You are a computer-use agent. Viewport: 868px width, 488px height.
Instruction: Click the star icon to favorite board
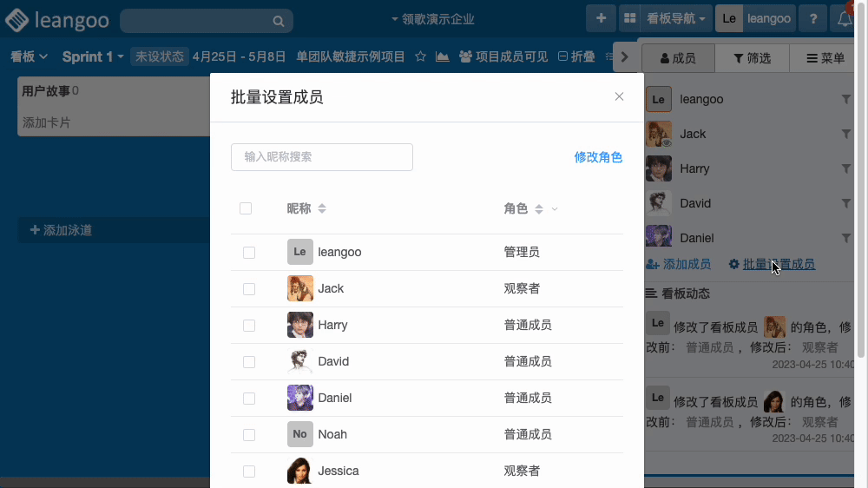[420, 56]
